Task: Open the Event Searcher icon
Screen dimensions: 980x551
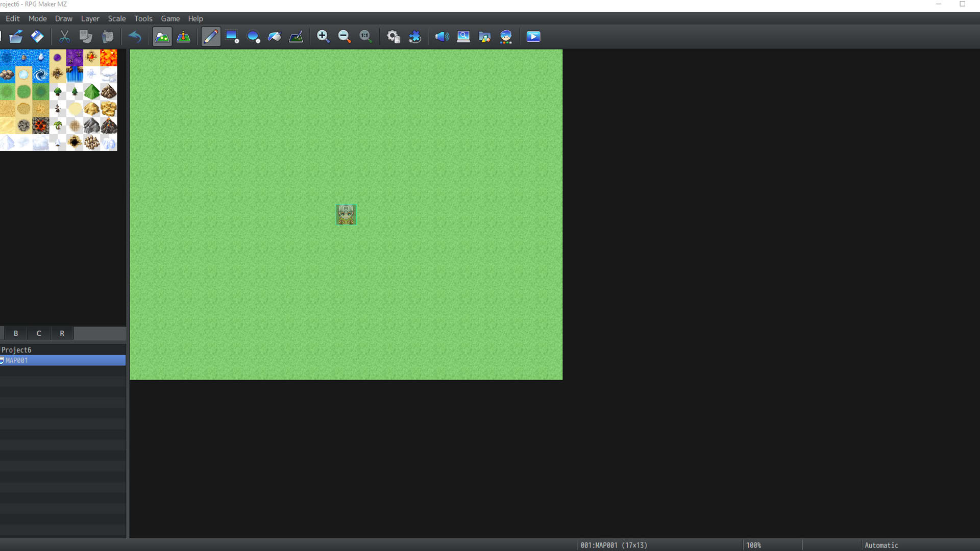Action: click(463, 37)
